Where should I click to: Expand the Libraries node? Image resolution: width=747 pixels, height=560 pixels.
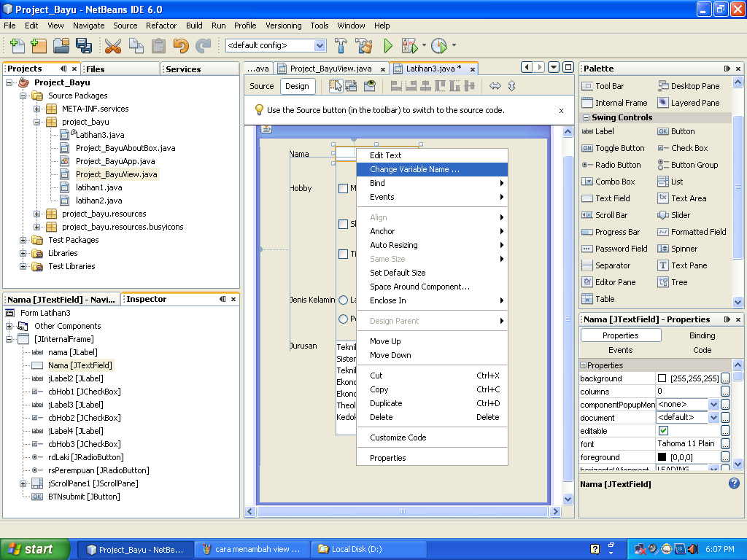click(23, 253)
